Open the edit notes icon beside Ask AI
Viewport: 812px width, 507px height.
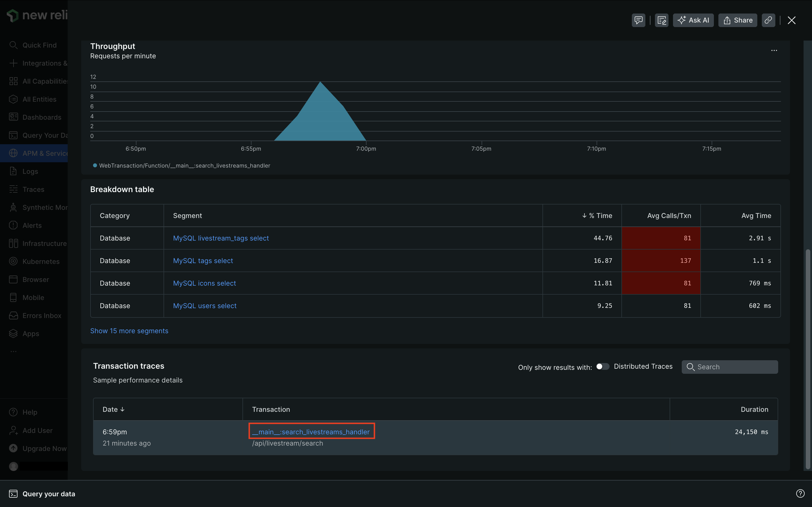pyautogui.click(x=661, y=20)
